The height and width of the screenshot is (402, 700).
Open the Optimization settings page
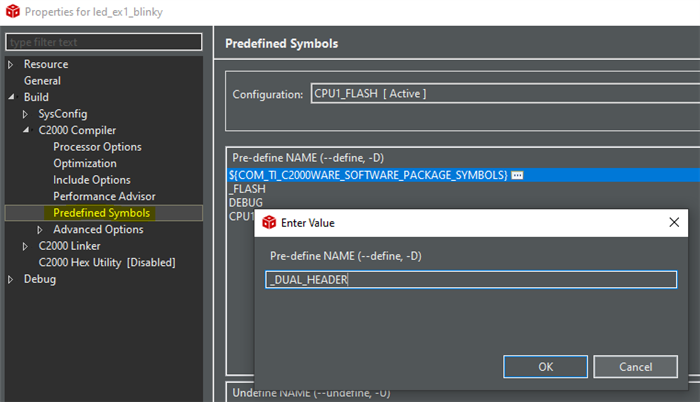point(85,163)
